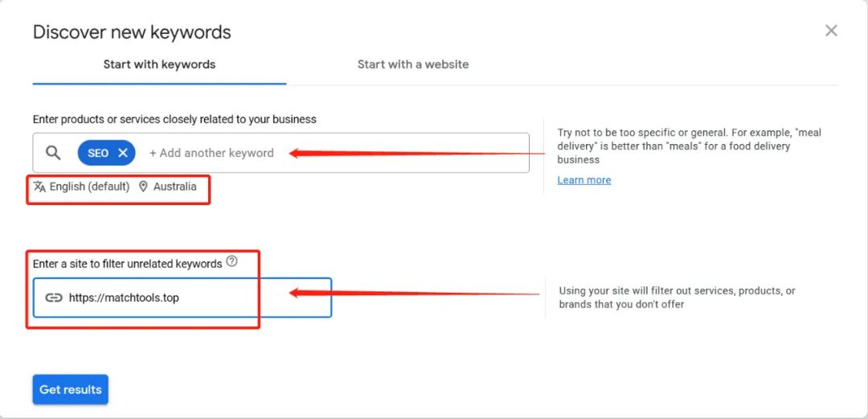Viewport: 868px width, 419px height.
Task: Focus the site URL field with matchtools.top
Action: pos(182,298)
